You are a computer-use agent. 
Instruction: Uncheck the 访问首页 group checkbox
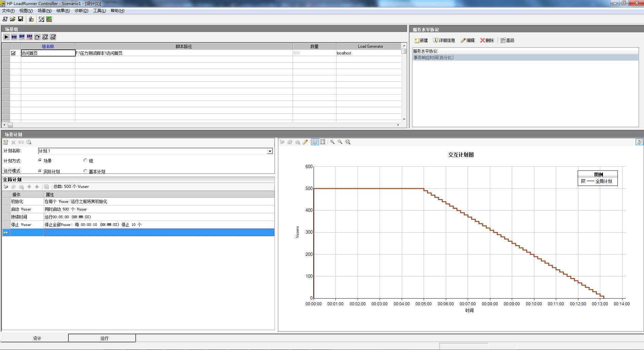pos(13,53)
